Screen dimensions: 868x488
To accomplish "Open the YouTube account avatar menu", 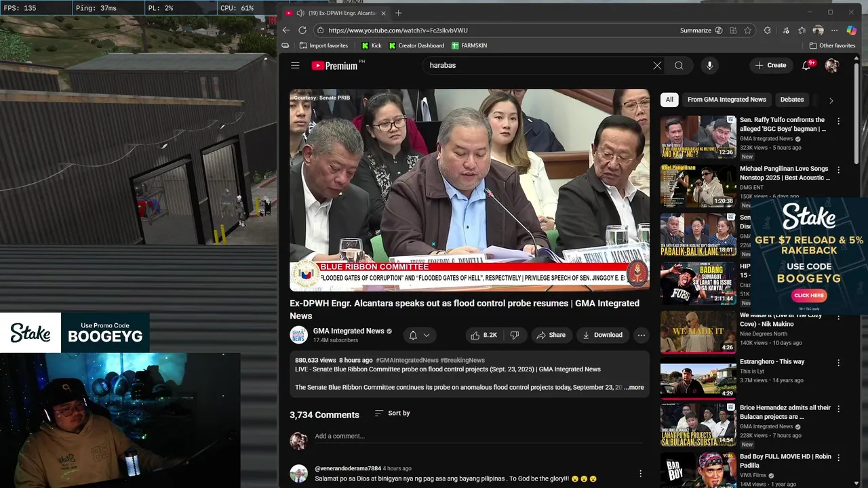I will tap(832, 65).
